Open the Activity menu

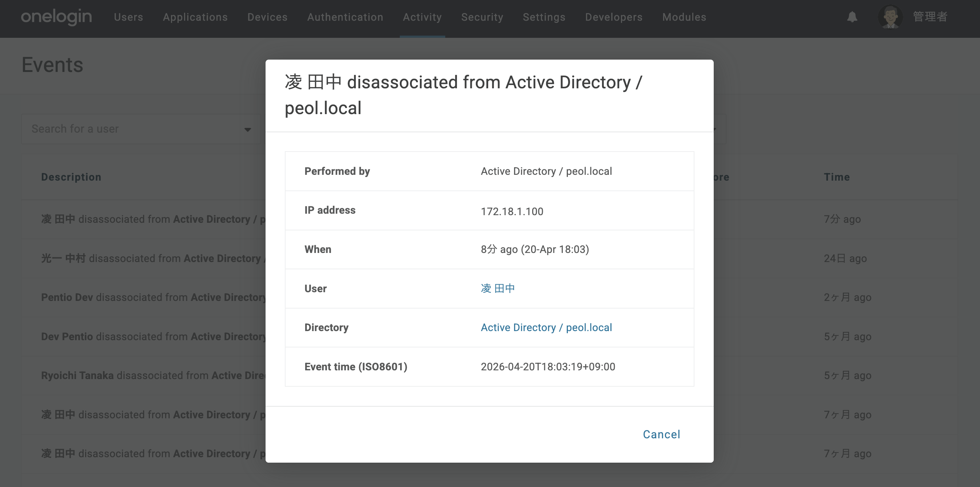tap(422, 17)
